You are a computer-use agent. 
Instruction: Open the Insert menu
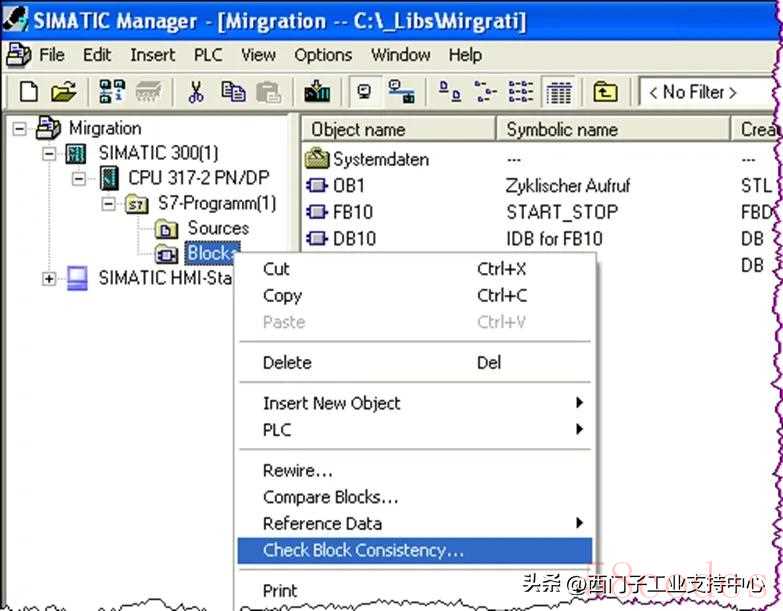(x=153, y=55)
